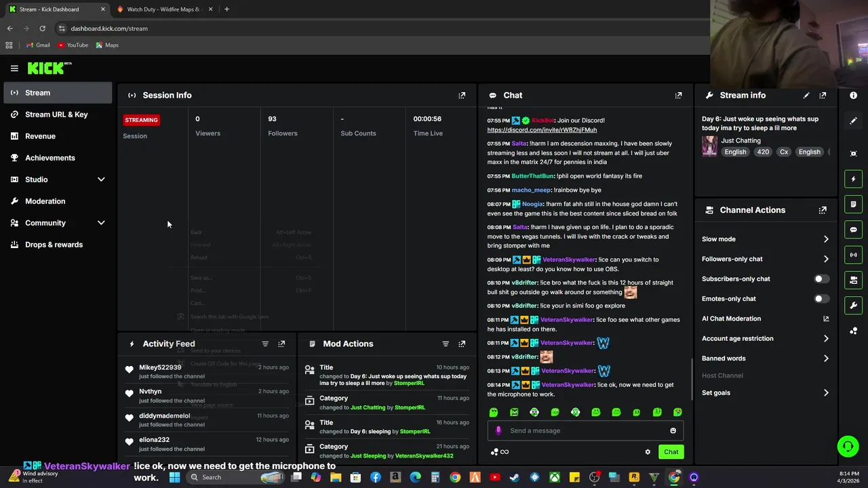Open Steam from the taskbar
868x488 pixels.
point(515,477)
